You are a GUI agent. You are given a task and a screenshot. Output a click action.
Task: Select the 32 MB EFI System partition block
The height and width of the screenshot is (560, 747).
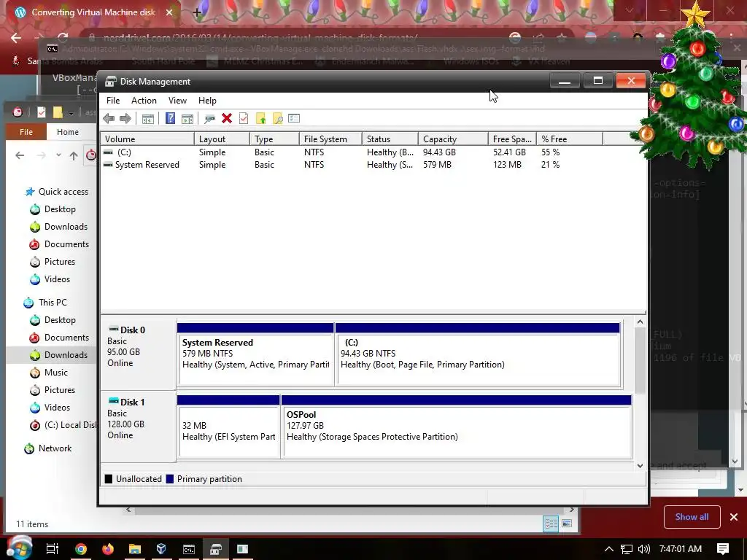click(228, 426)
